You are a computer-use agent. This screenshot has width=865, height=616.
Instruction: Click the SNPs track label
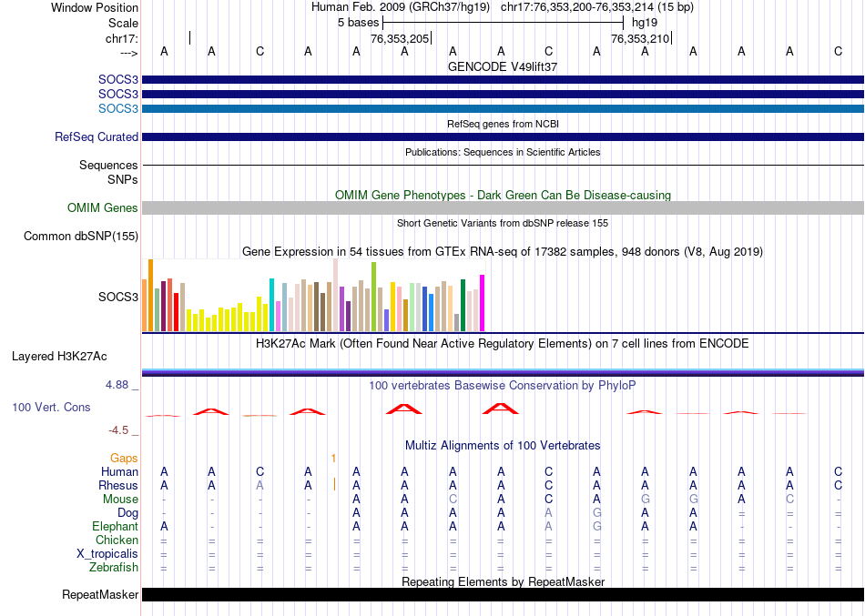(123, 179)
